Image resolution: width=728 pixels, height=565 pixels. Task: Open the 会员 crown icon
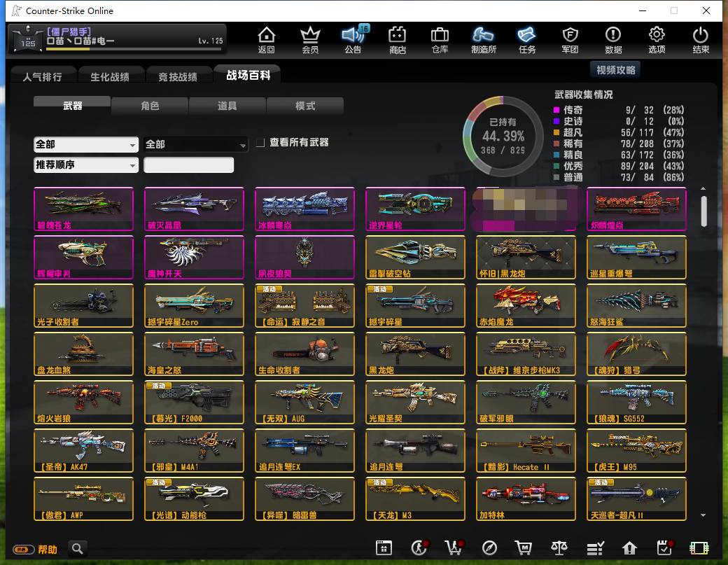pos(310,39)
